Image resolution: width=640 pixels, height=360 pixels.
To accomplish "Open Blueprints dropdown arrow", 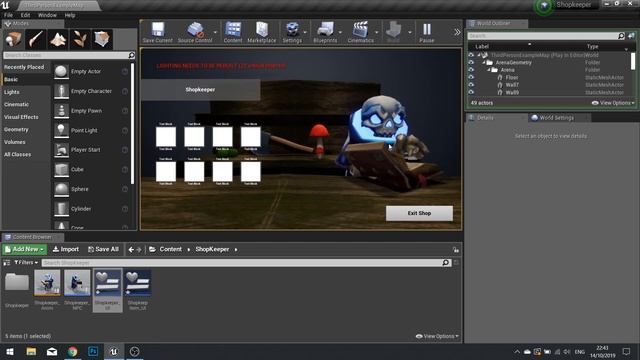I will pos(340,32).
